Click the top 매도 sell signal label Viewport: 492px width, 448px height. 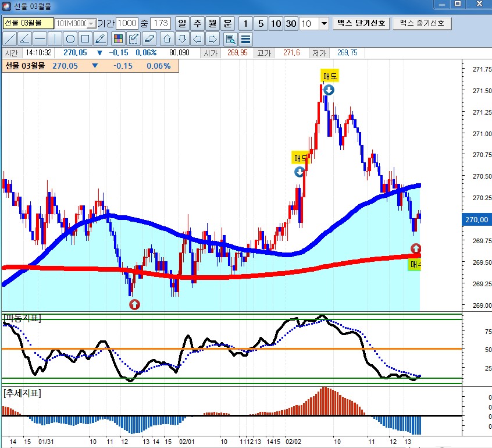pos(330,76)
